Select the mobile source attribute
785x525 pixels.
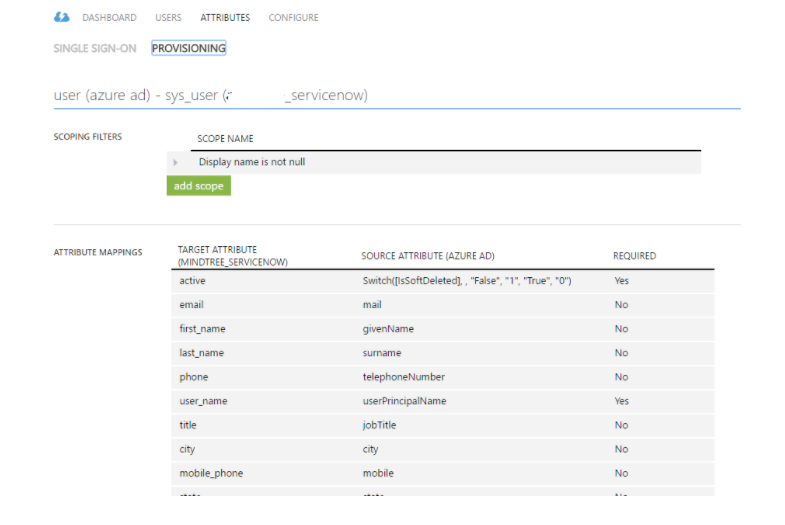point(378,473)
